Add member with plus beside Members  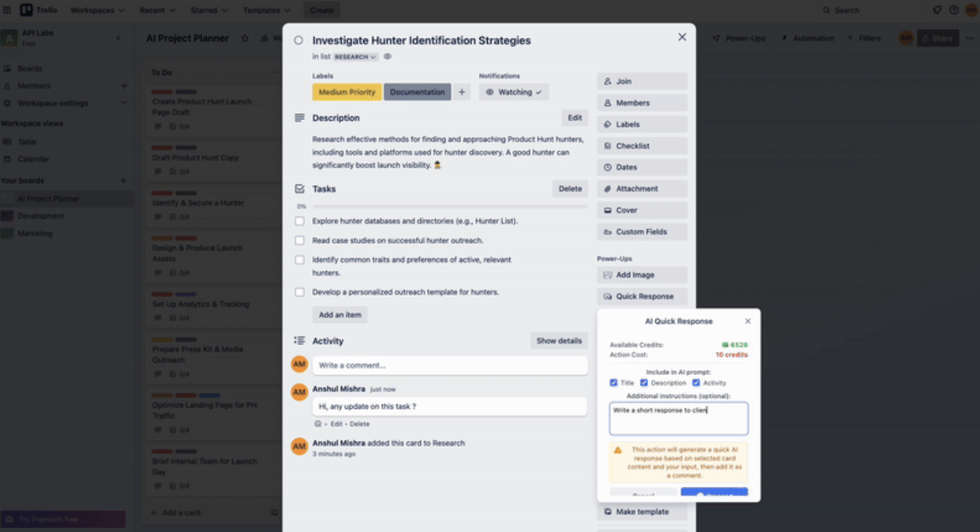[124, 86]
